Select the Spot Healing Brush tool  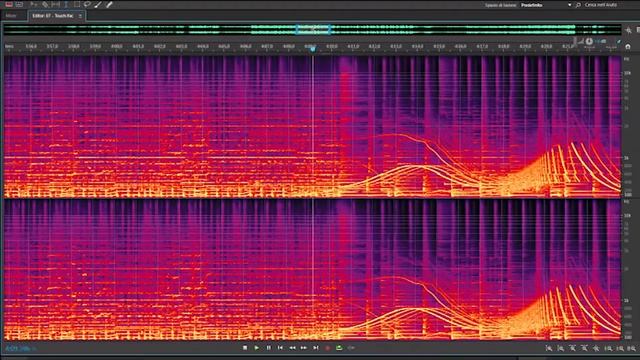109,4
